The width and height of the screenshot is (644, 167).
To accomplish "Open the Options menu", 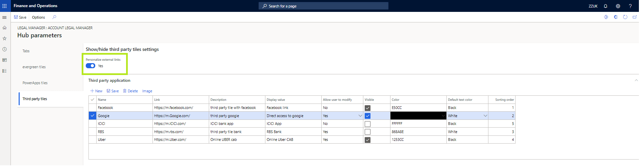I will click(38, 17).
